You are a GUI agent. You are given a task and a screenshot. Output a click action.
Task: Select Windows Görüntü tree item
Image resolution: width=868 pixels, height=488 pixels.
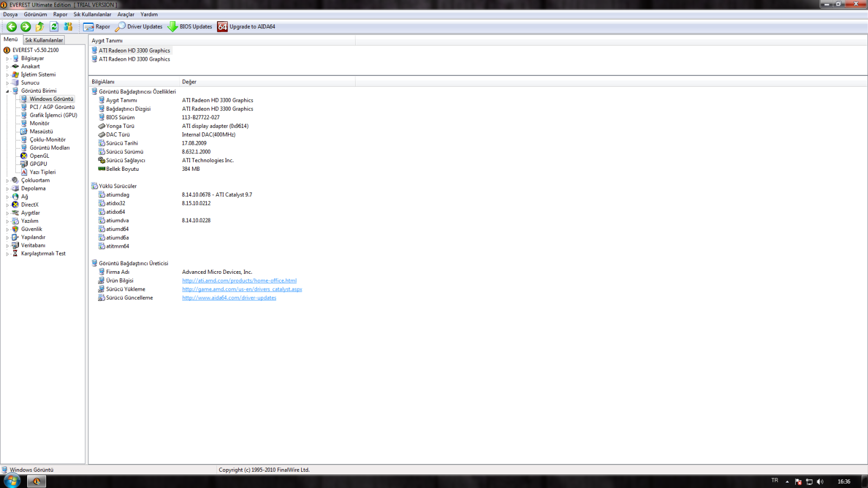click(x=51, y=99)
